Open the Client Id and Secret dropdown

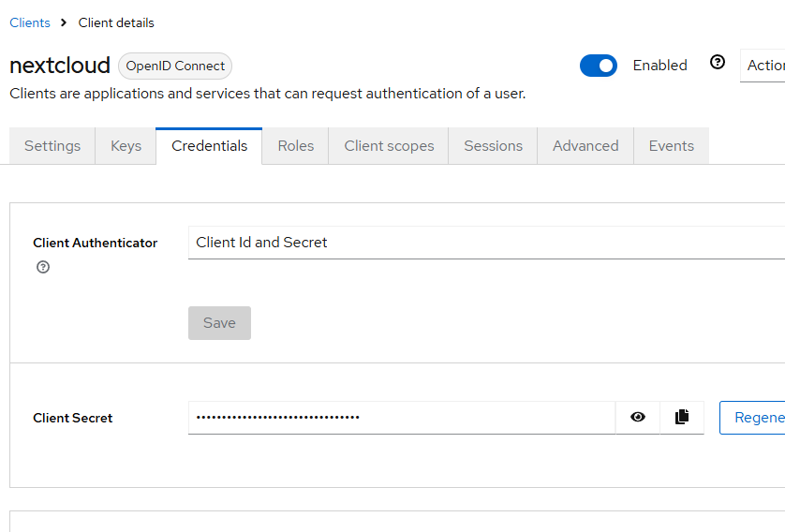[486, 243]
